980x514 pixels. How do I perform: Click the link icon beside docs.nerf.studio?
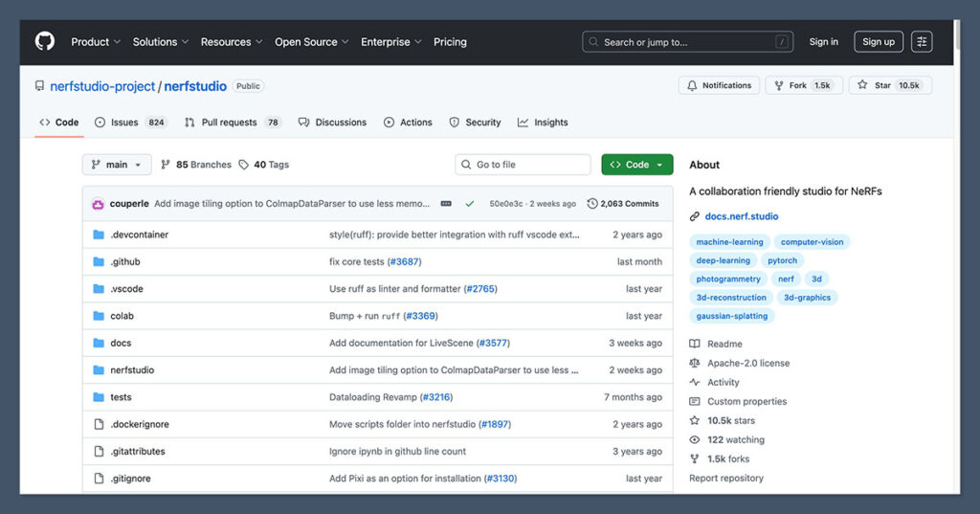click(x=695, y=216)
